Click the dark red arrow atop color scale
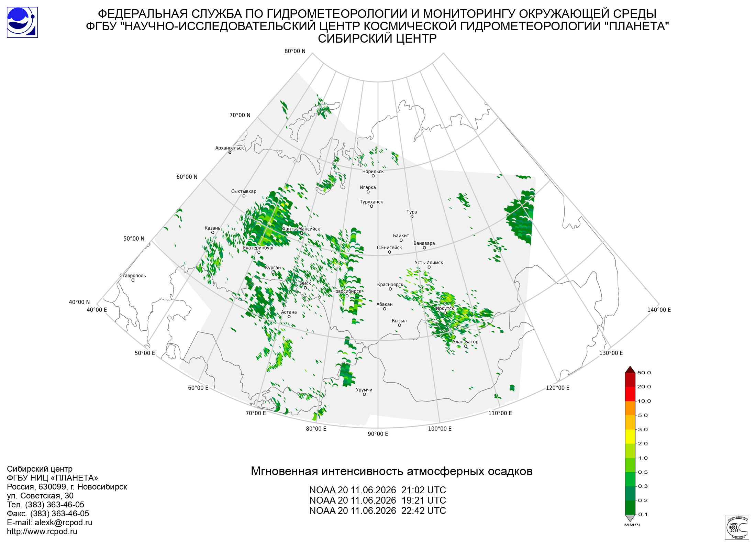Viewport: 756px width, 550px height. pyautogui.click(x=630, y=370)
